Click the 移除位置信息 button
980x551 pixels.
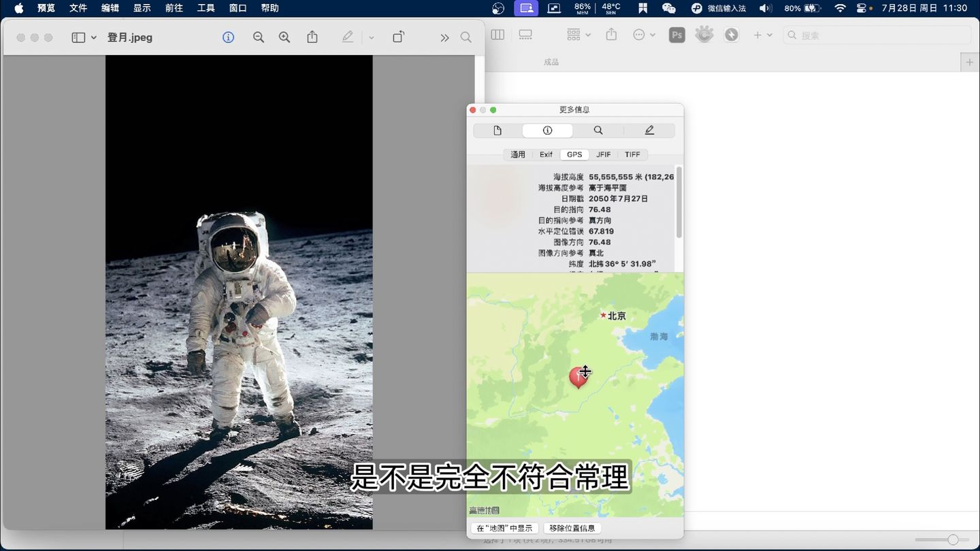coord(572,529)
